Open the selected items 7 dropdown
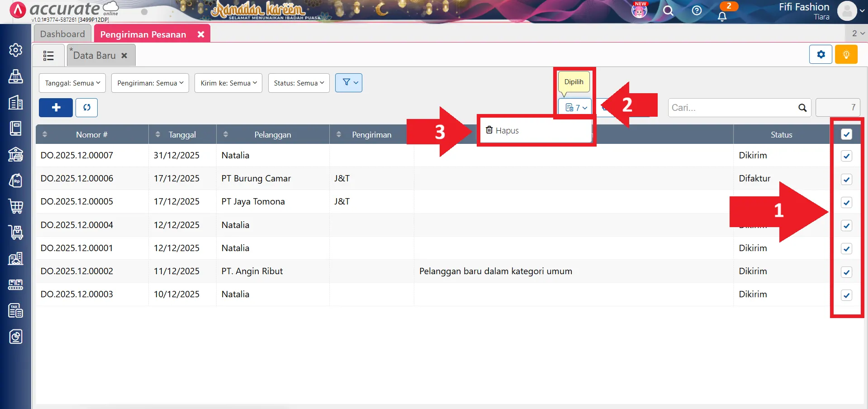The image size is (868, 409). [x=575, y=108]
